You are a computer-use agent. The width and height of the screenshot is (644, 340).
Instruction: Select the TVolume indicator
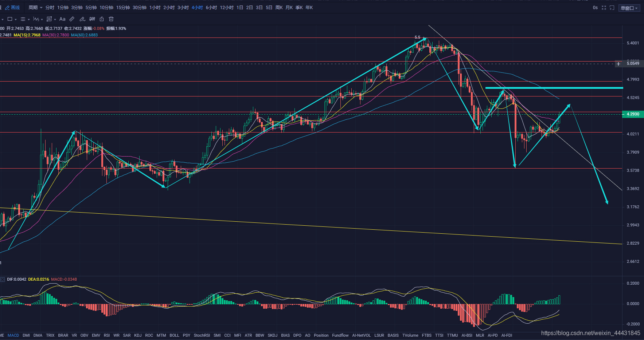(x=410, y=335)
